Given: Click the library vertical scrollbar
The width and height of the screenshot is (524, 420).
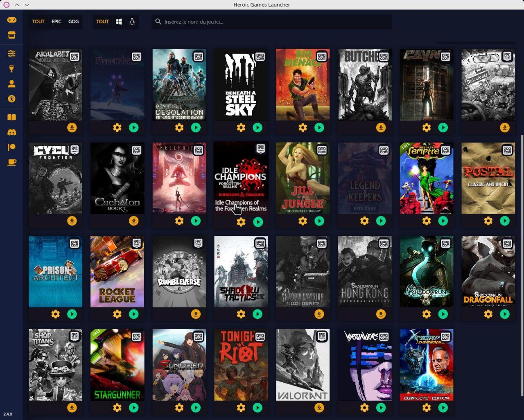Looking at the screenshot, I should (x=522, y=266).
